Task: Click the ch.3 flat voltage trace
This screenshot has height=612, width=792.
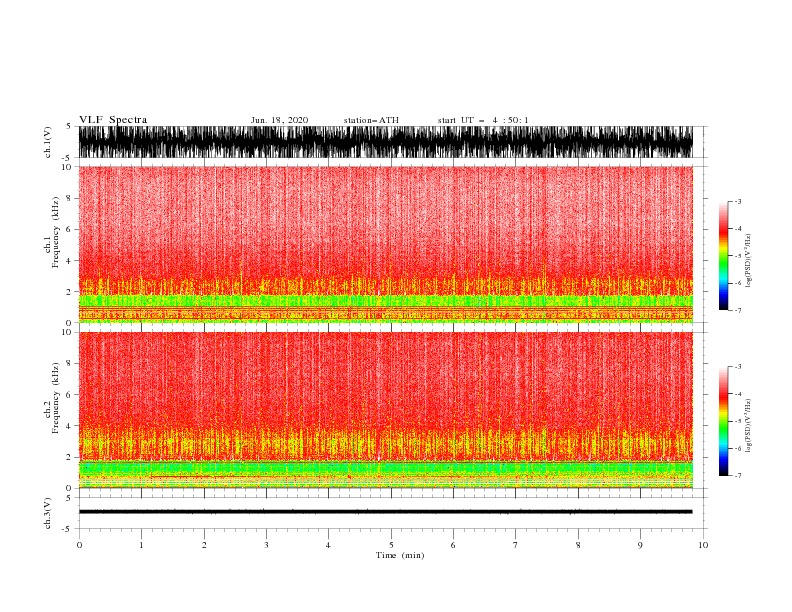Action: [385, 512]
